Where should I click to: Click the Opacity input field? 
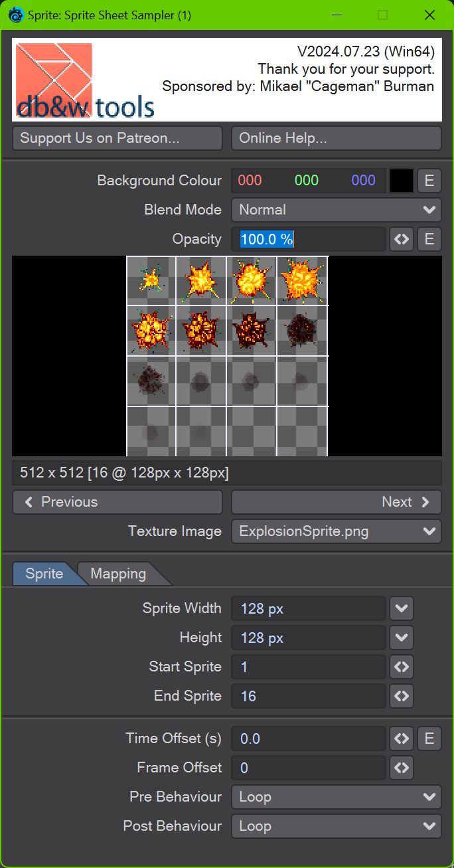[x=309, y=239]
